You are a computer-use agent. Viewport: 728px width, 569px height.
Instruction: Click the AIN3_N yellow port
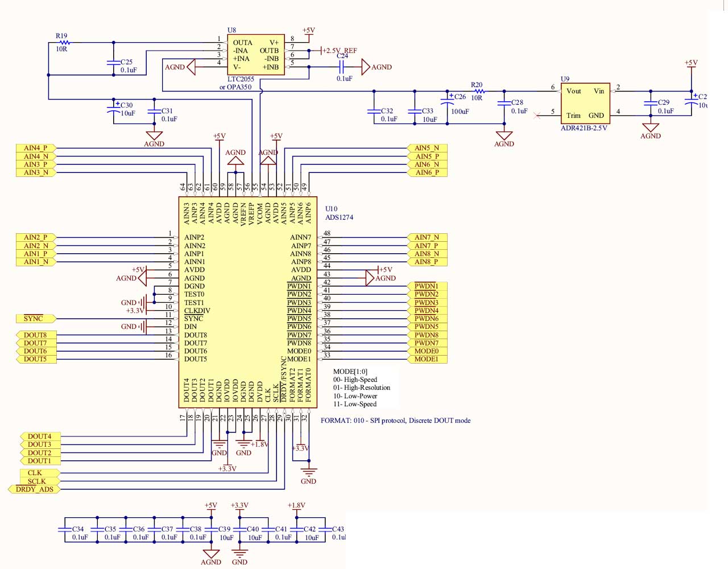pyautogui.click(x=36, y=172)
